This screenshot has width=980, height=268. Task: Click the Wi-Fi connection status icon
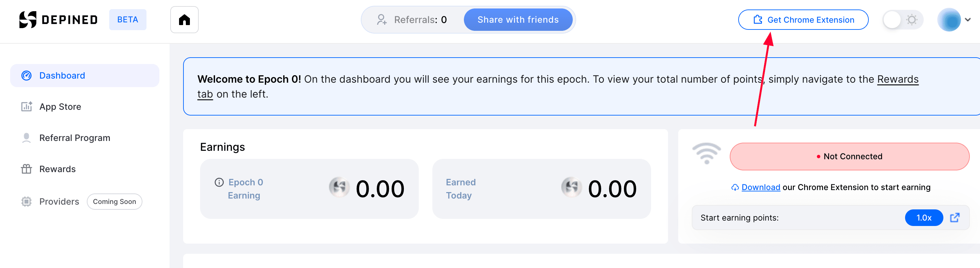tap(706, 154)
